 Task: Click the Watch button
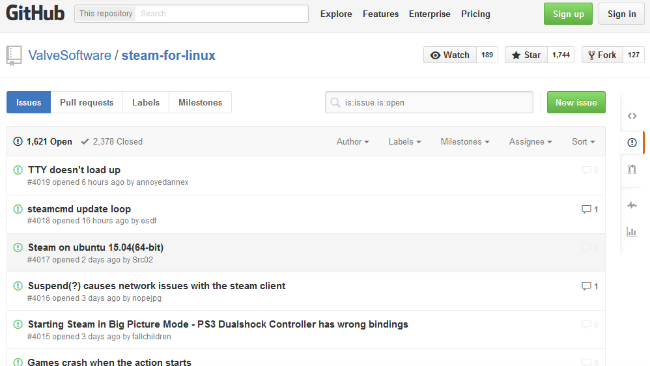pyautogui.click(x=450, y=55)
